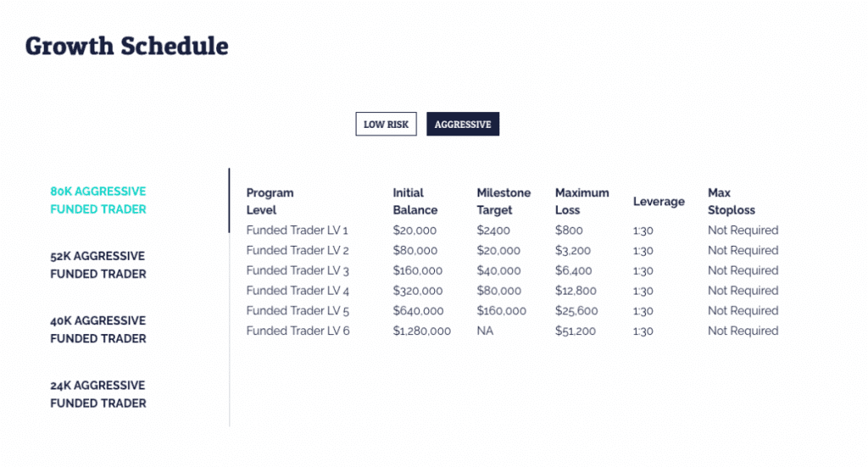Click the Max Stoploss column header

[732, 202]
